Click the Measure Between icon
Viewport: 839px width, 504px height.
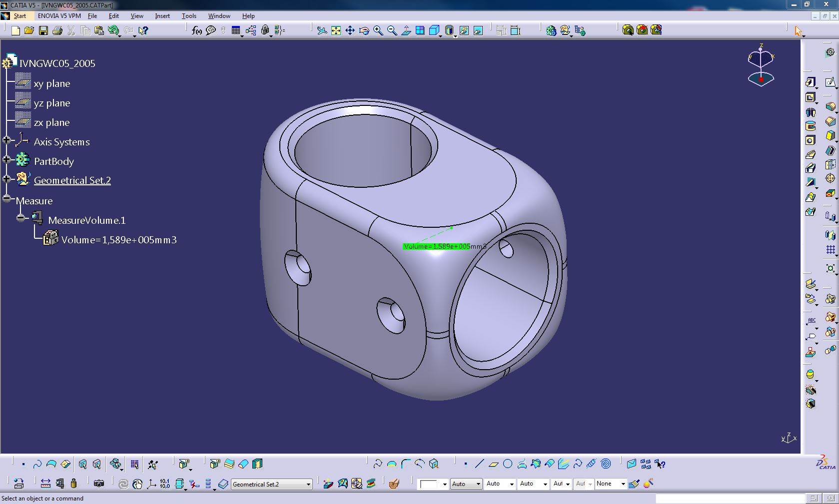click(45, 484)
